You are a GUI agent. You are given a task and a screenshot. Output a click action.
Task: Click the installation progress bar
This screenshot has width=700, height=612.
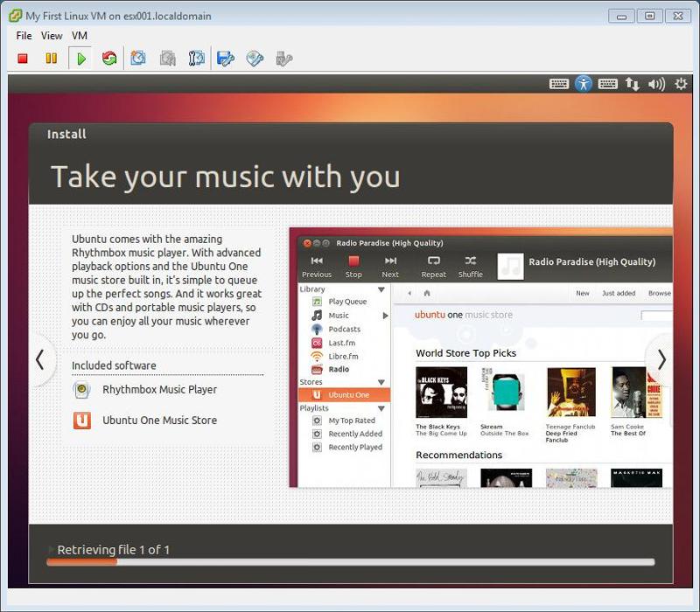tap(351, 562)
